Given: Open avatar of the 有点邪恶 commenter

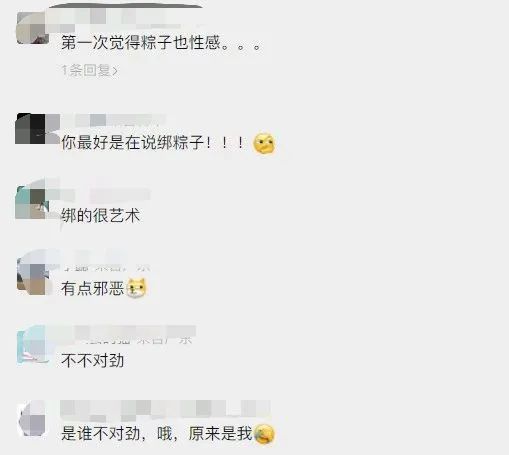Looking at the screenshot, I should (32, 277).
